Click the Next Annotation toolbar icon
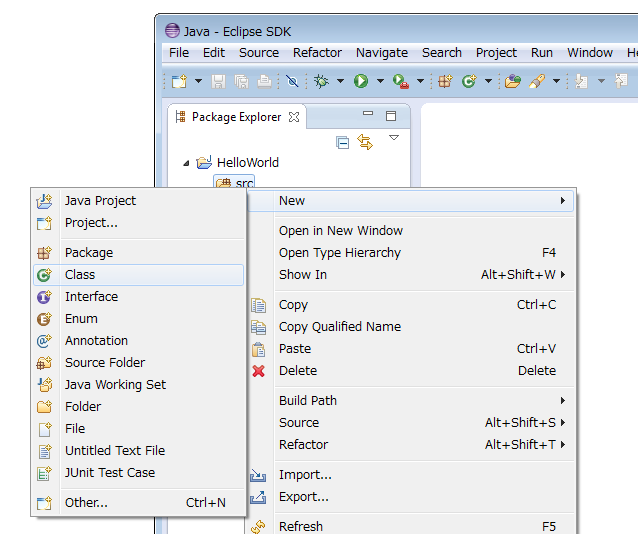This screenshot has height=534, width=638. [581, 81]
